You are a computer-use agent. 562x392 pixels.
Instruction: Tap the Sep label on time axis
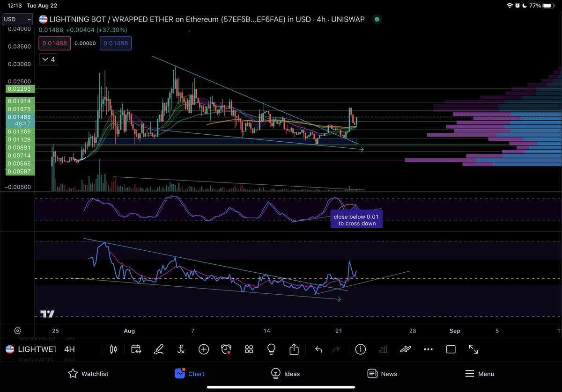tap(455, 331)
